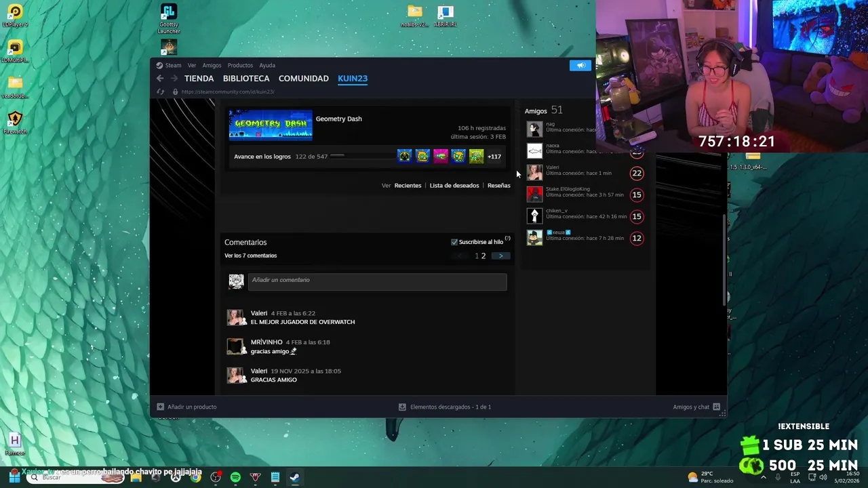
Task: Switch to the COMUNIDAD tab
Action: coord(304,79)
